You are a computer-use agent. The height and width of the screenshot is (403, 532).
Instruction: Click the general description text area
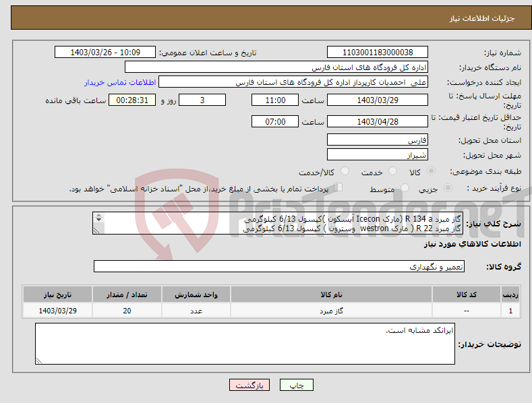pyautogui.click(x=278, y=223)
